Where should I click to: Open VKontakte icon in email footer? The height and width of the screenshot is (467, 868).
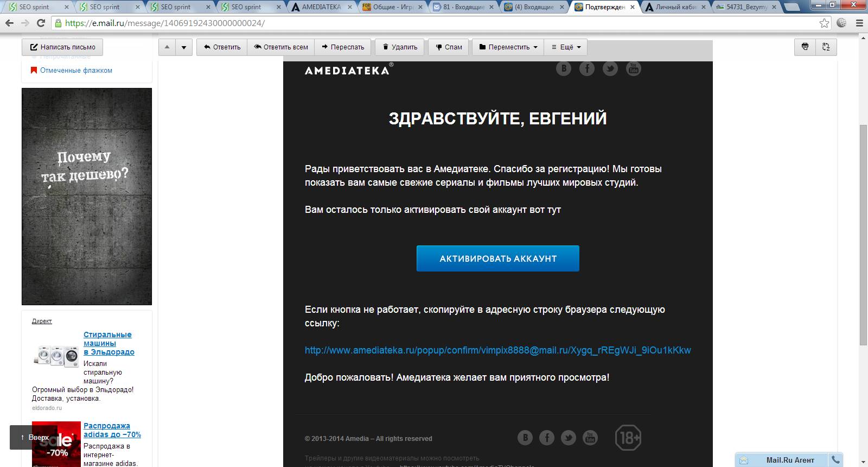[525, 438]
